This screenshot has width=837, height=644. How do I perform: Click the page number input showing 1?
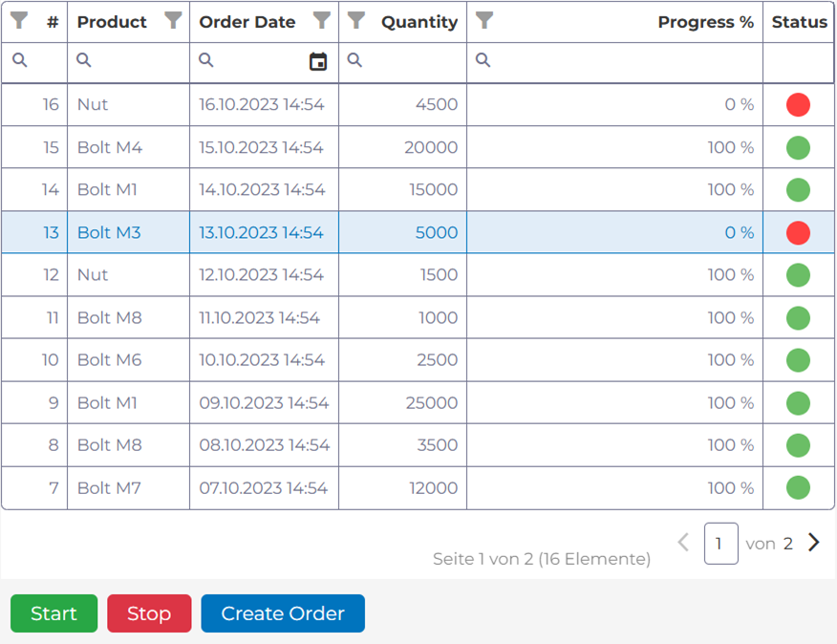[x=720, y=543]
